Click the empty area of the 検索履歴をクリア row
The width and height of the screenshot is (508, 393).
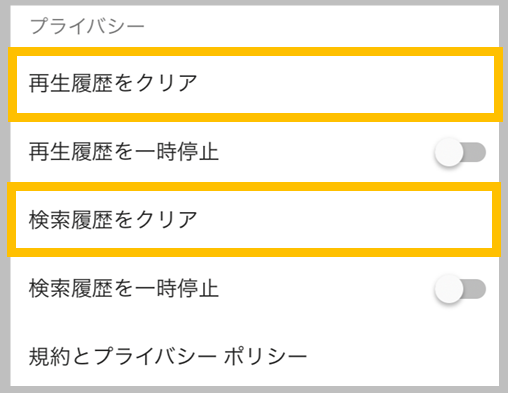click(345, 220)
